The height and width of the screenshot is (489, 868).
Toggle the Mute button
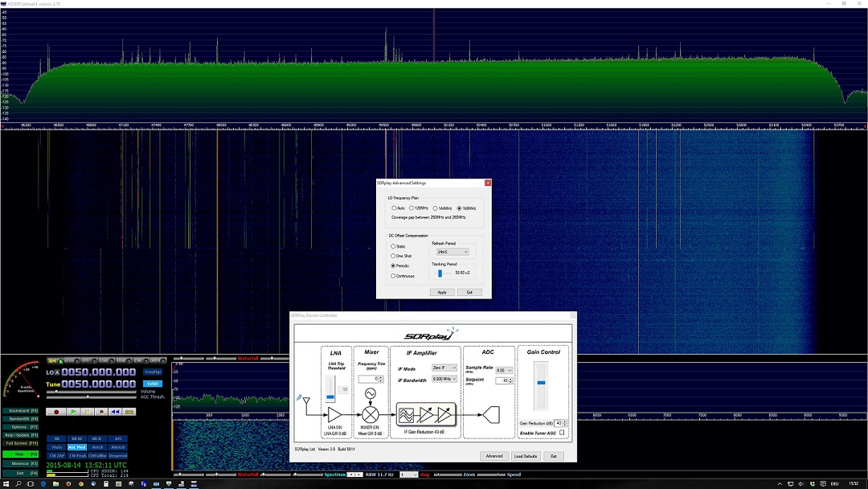point(57,447)
